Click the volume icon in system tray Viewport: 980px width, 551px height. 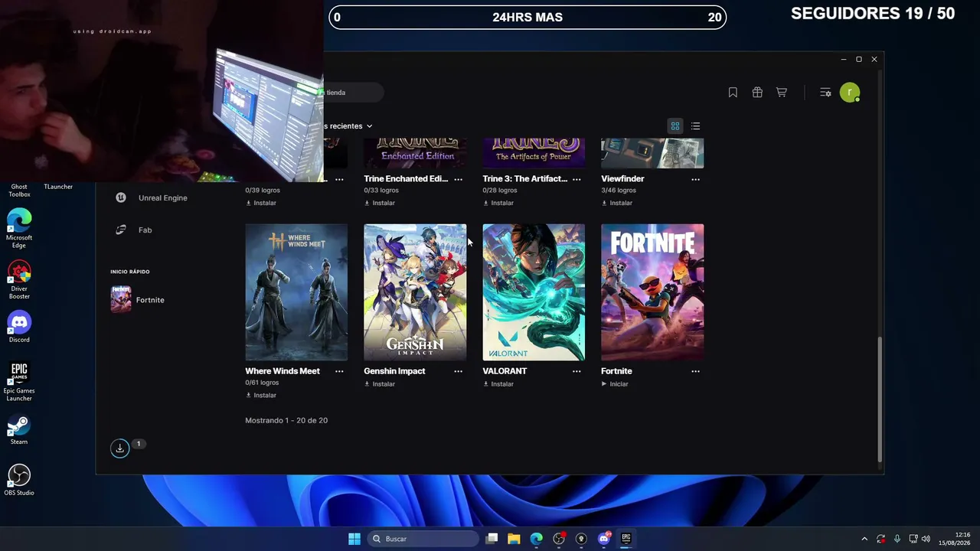click(926, 539)
